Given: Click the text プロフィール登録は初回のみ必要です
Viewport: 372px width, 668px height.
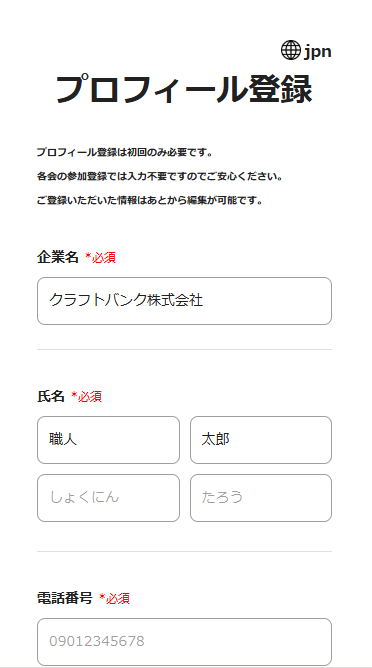Looking at the screenshot, I should (124, 152).
